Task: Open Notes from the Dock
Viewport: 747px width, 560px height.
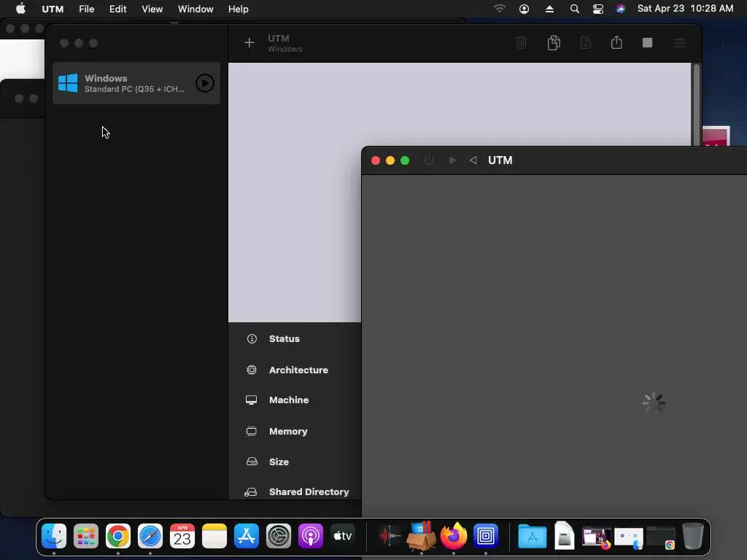Action: 214,536
